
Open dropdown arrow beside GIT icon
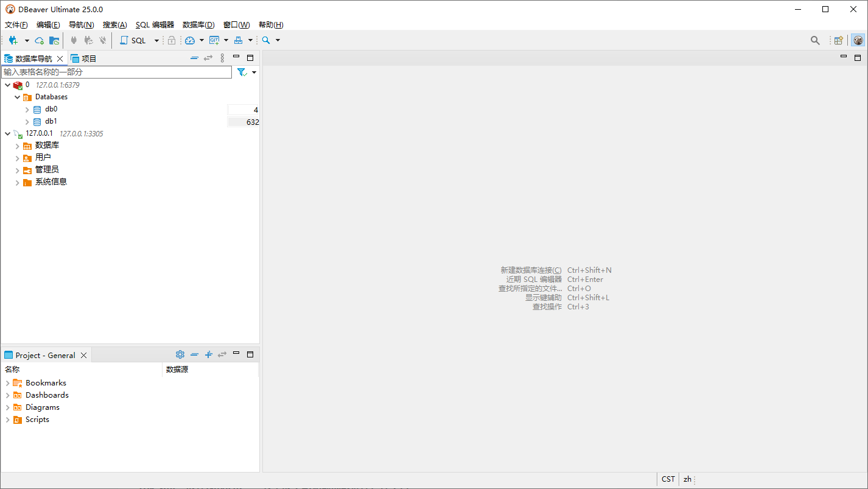226,40
